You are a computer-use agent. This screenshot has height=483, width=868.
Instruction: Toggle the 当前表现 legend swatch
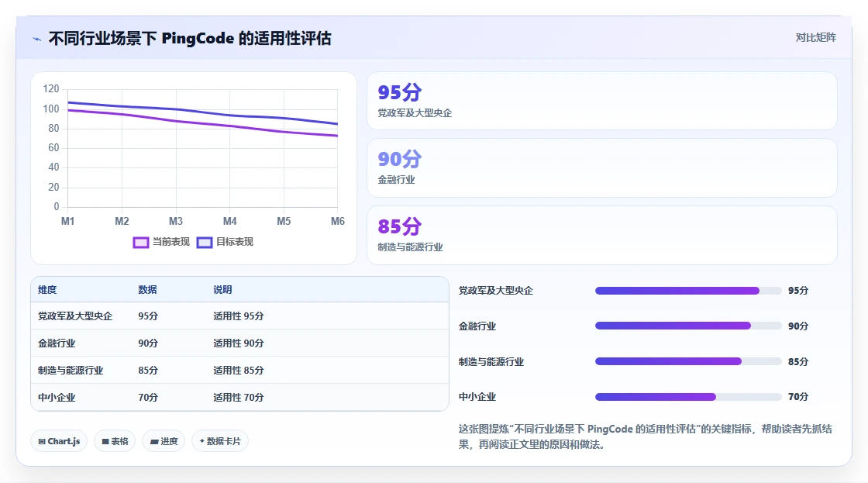click(141, 243)
